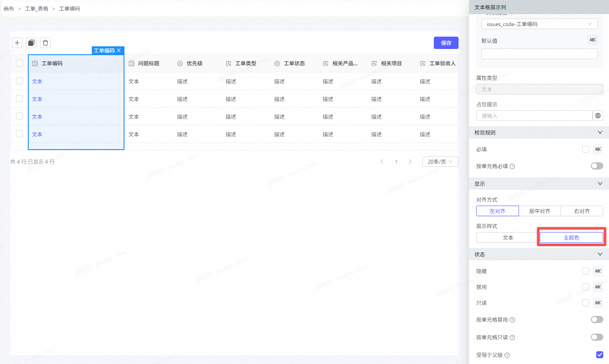Click the ABC icon next to 默认值

pyautogui.click(x=593, y=40)
